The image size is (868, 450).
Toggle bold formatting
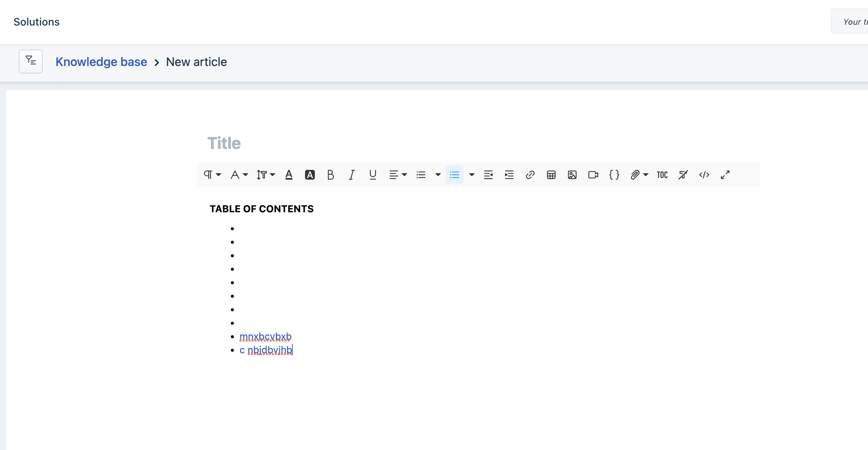[x=330, y=175]
